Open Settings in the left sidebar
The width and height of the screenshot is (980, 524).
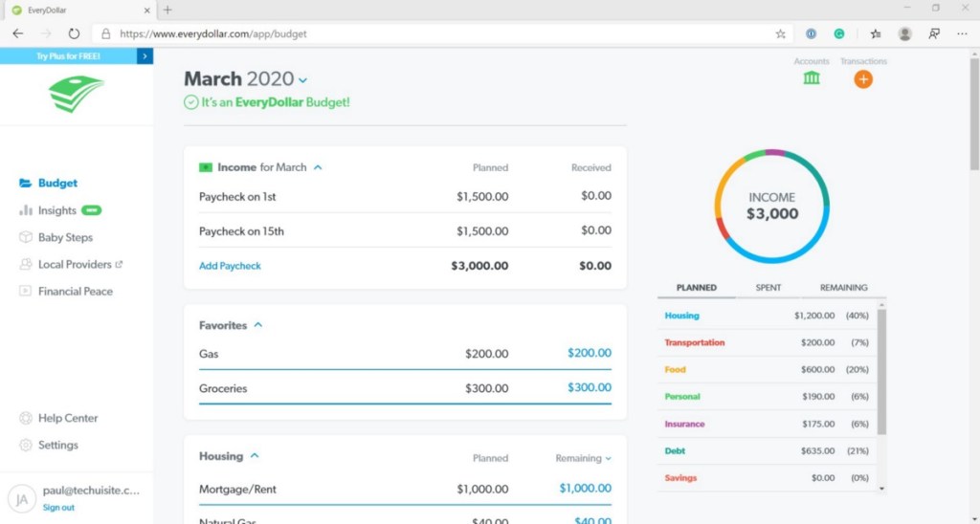click(57, 445)
